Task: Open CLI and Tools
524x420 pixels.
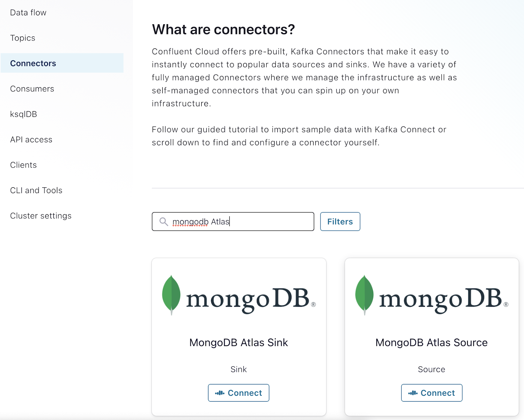Action: (36, 191)
